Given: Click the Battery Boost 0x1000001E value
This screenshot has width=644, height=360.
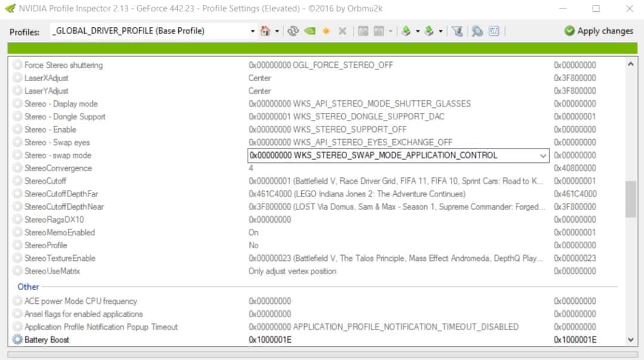Looking at the screenshot, I should (270, 340).
